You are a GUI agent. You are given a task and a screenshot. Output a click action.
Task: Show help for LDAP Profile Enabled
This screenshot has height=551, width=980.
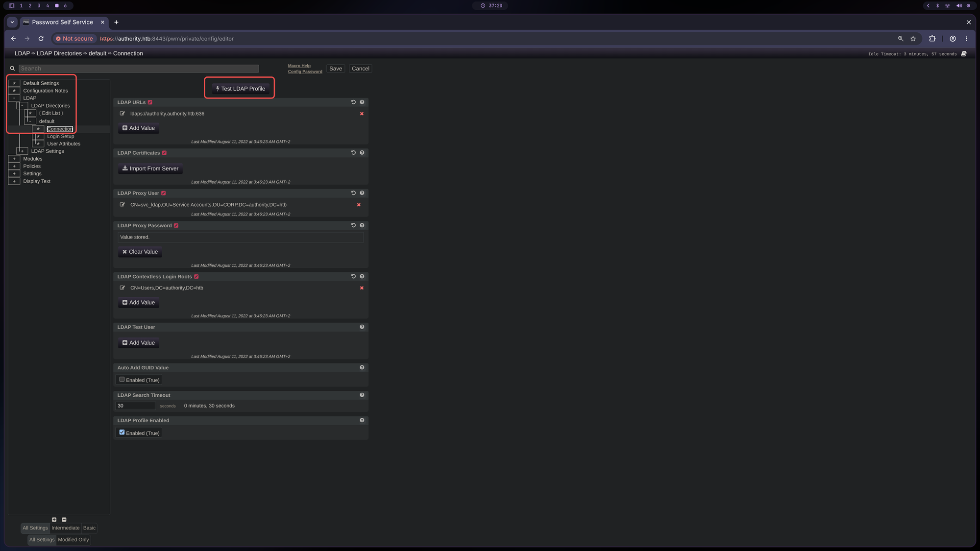(362, 420)
